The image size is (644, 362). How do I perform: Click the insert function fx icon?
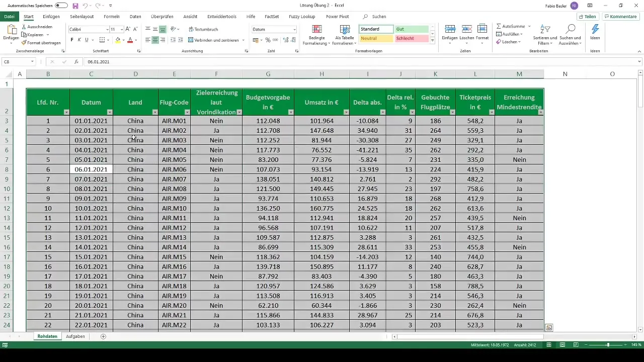coord(76,61)
